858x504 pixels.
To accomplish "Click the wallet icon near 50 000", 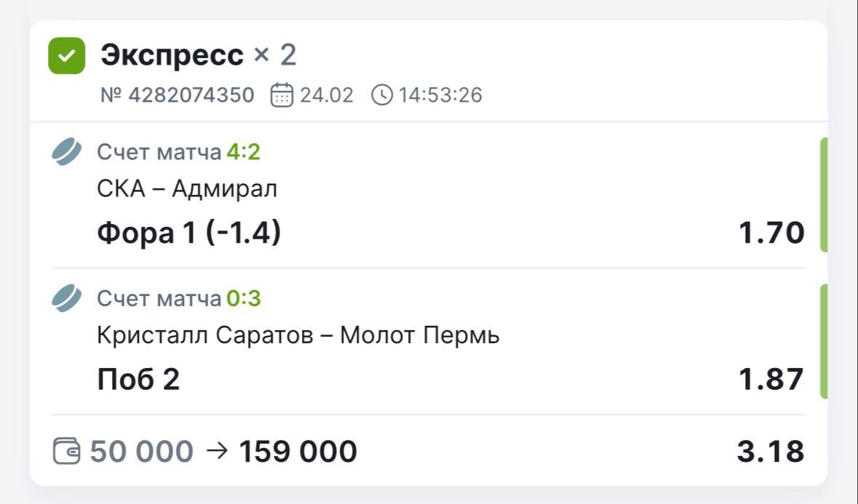I will click(x=66, y=452).
